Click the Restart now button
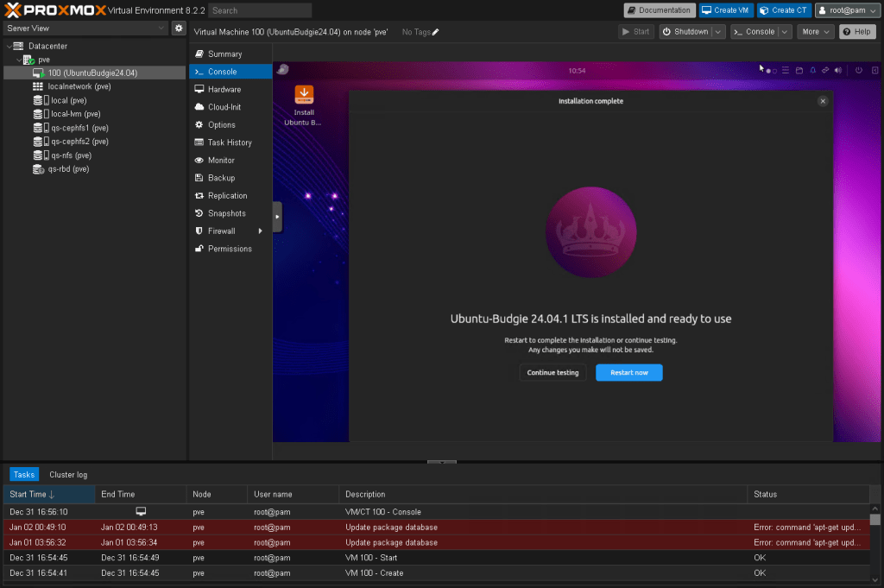The height and width of the screenshot is (588, 884). [x=629, y=373]
